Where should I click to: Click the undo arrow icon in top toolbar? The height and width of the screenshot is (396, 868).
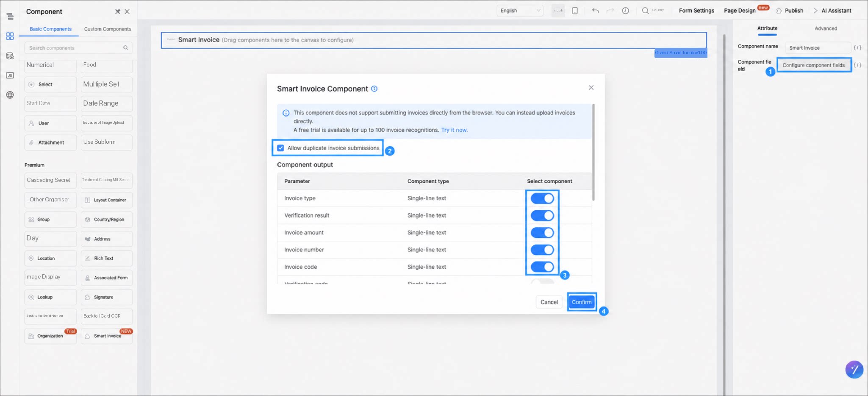595,11
